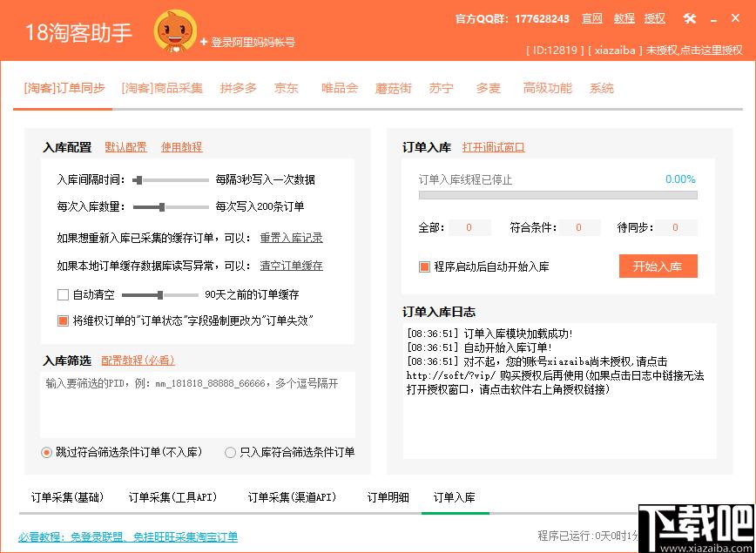
Task: Click the 全部 count value box
Action: [469, 227]
